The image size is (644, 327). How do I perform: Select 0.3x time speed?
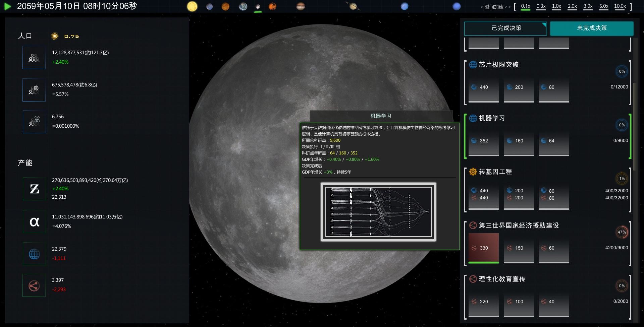coord(541,6)
